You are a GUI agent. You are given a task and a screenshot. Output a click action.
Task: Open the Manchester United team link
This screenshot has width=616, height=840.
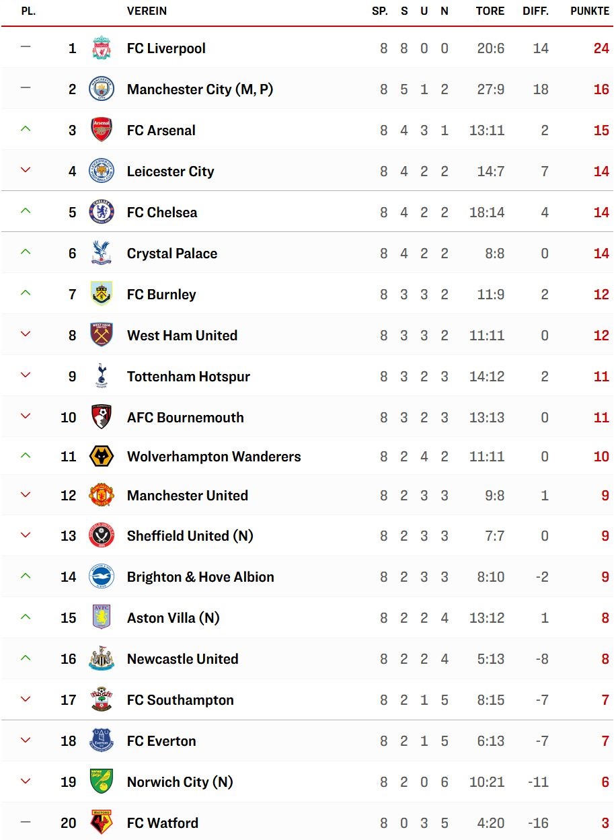click(x=188, y=496)
